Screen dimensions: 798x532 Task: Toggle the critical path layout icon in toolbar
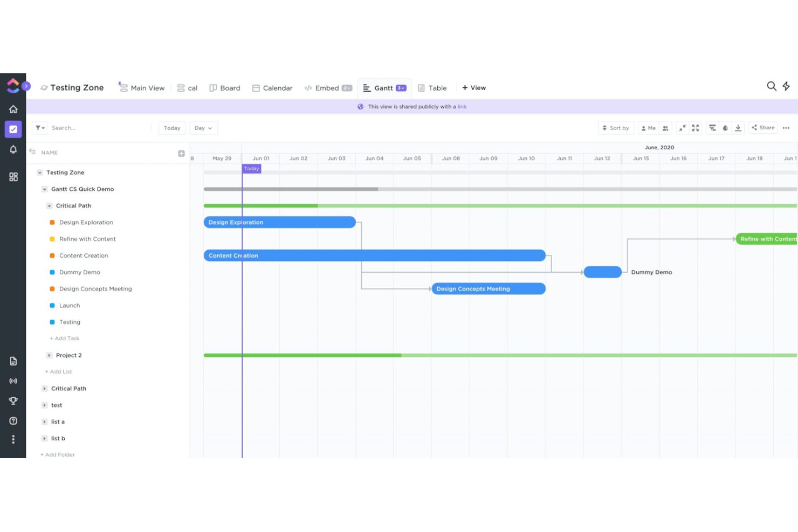(x=712, y=128)
